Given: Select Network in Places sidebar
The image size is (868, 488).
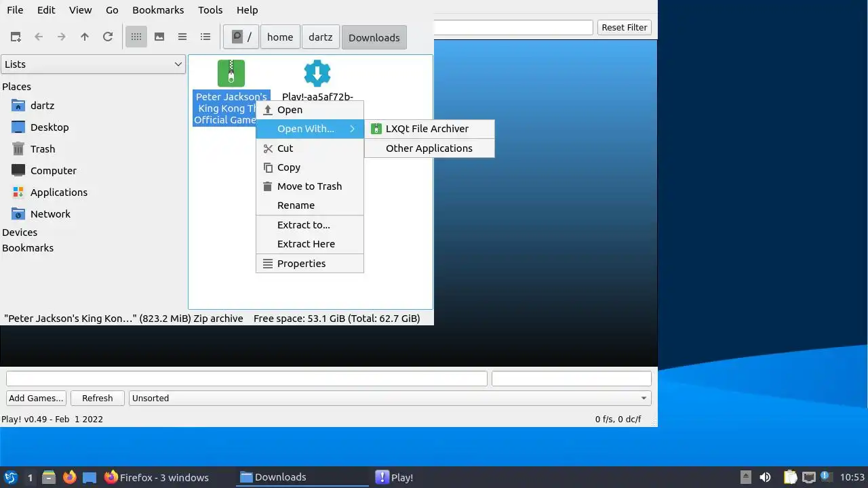Looking at the screenshot, I should point(50,214).
